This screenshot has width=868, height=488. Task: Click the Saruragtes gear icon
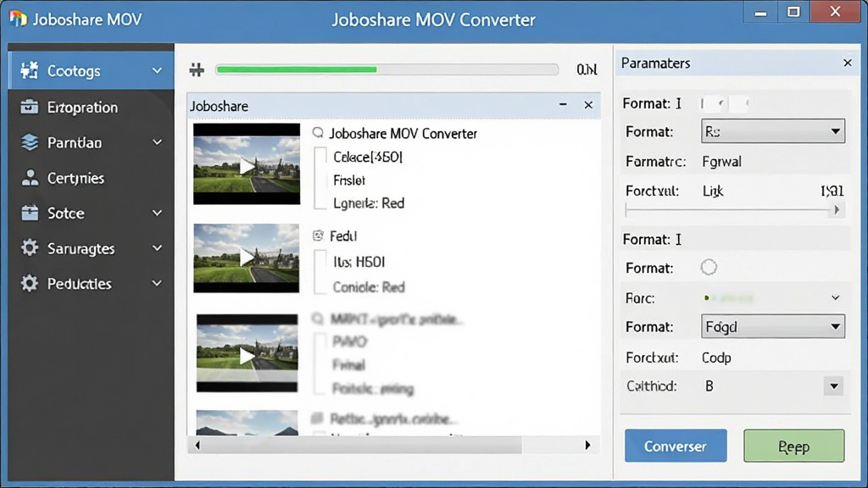point(30,248)
